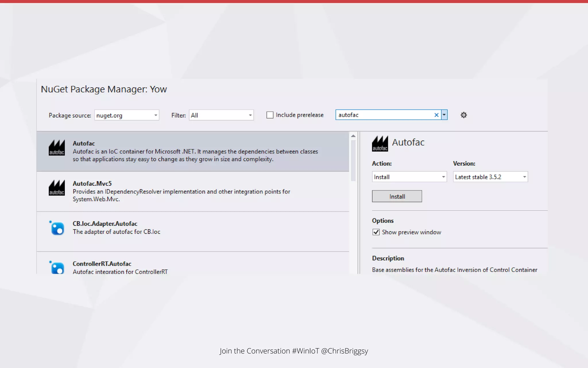Screen dimensions: 588x368
Task: Open the Action dropdown showing Install
Action: click(409, 177)
